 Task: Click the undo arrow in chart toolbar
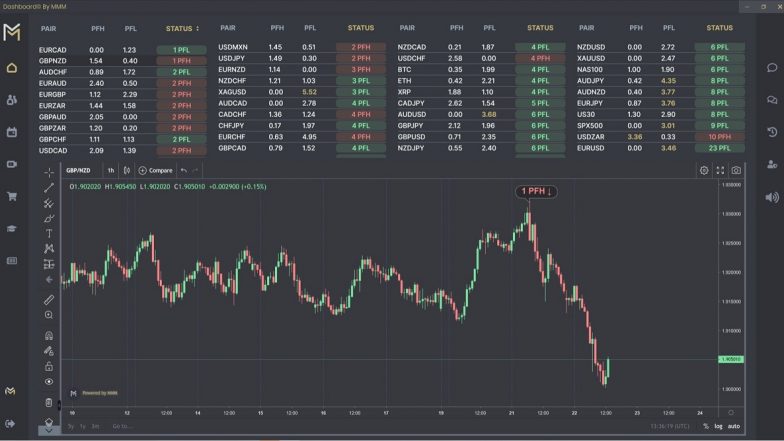click(x=184, y=170)
